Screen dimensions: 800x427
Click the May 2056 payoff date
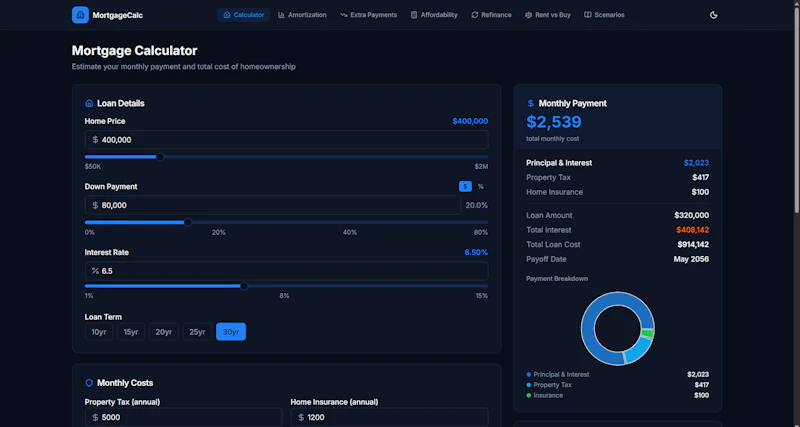coord(691,259)
